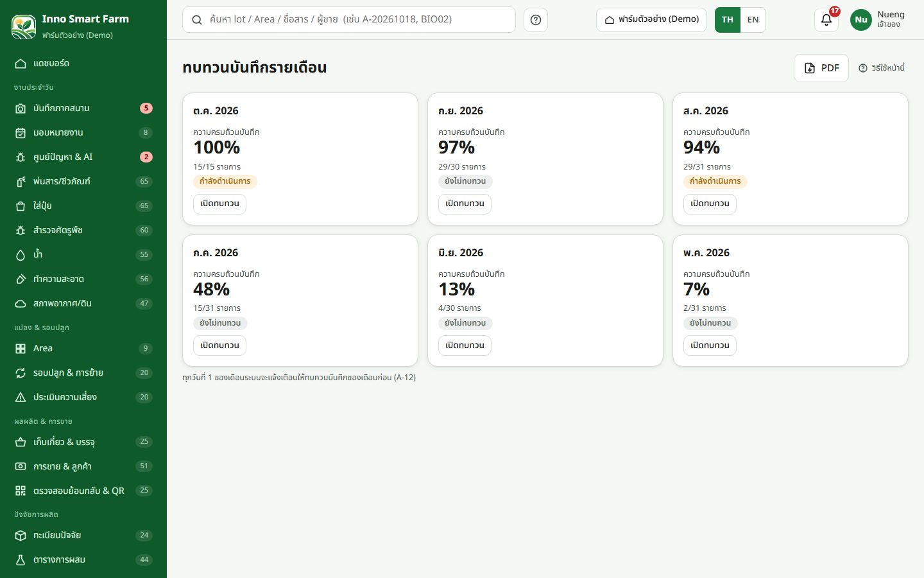
Task: Click the ยังไม่ทบทวน status badge for ก.ย. 2026
Action: pyautogui.click(x=465, y=182)
